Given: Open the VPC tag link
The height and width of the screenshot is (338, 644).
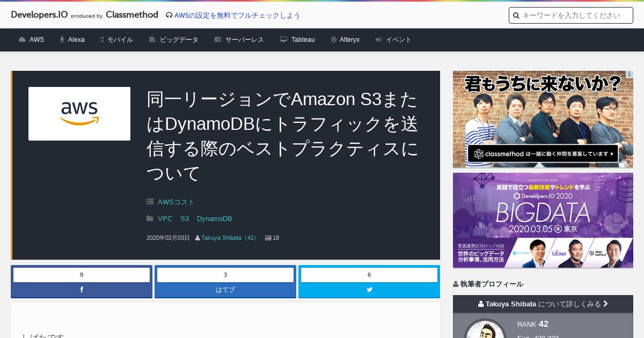Looking at the screenshot, I should point(165,219).
